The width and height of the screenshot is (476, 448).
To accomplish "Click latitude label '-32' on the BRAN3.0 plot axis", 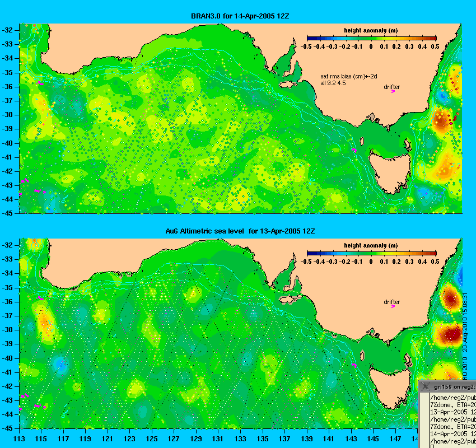I will coord(8,30).
